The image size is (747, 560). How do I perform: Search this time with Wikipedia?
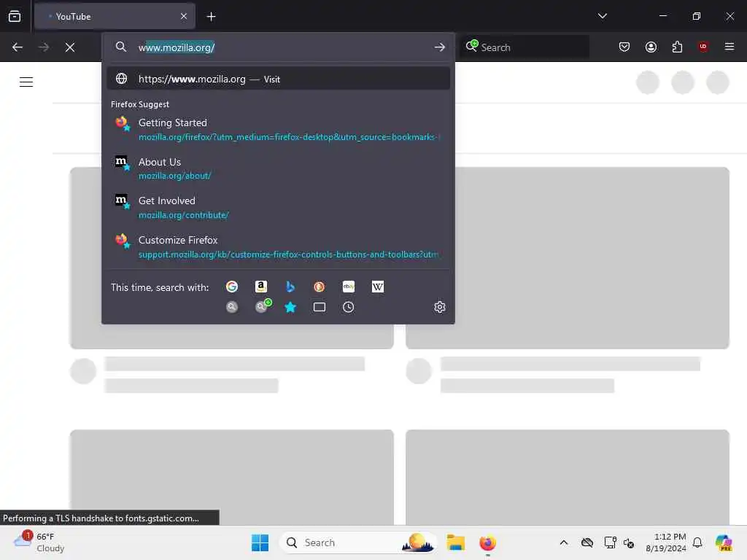pyautogui.click(x=378, y=287)
